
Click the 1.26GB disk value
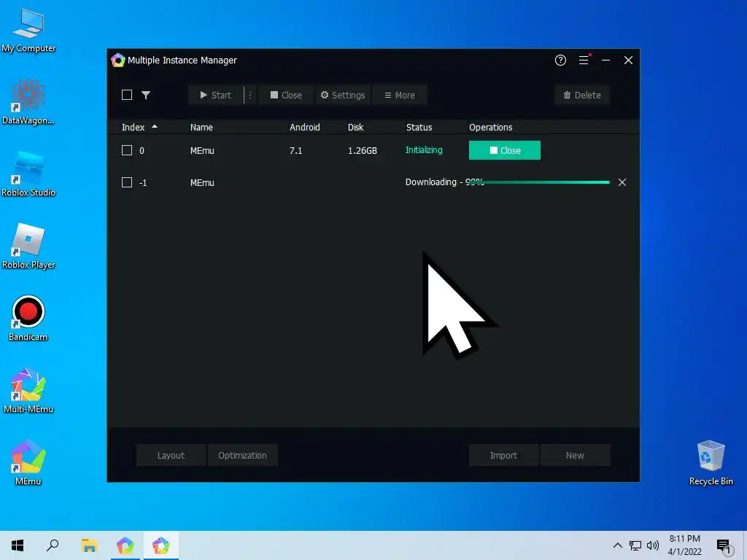(362, 150)
